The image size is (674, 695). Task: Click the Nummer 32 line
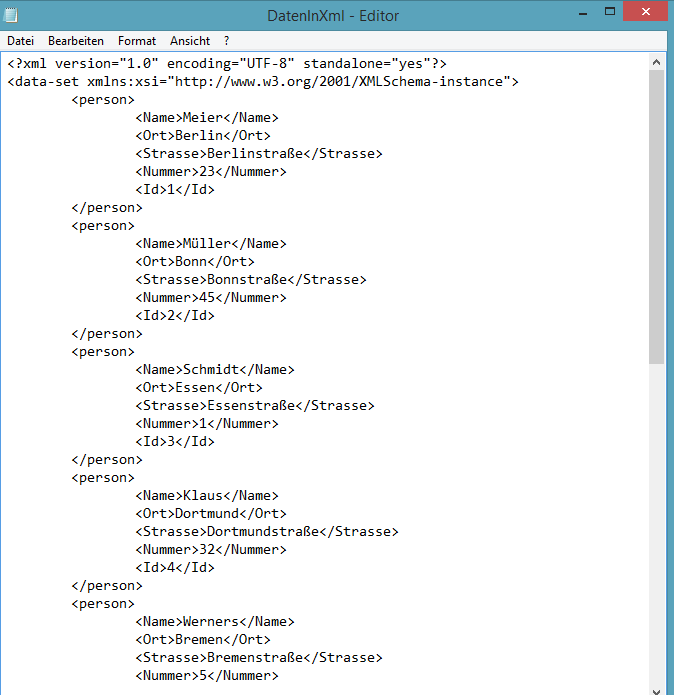click(x=211, y=550)
